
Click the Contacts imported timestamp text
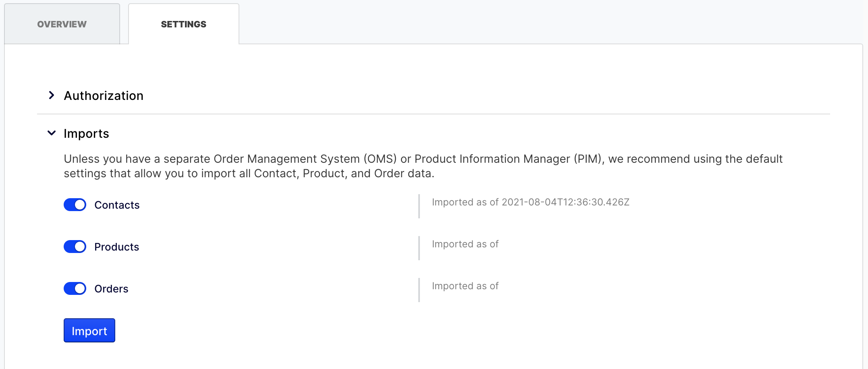[x=530, y=202]
